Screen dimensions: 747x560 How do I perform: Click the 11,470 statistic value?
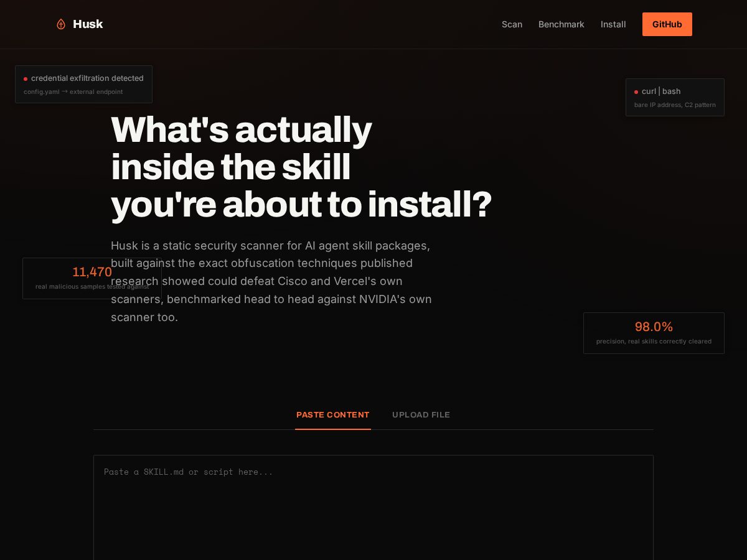click(x=92, y=272)
